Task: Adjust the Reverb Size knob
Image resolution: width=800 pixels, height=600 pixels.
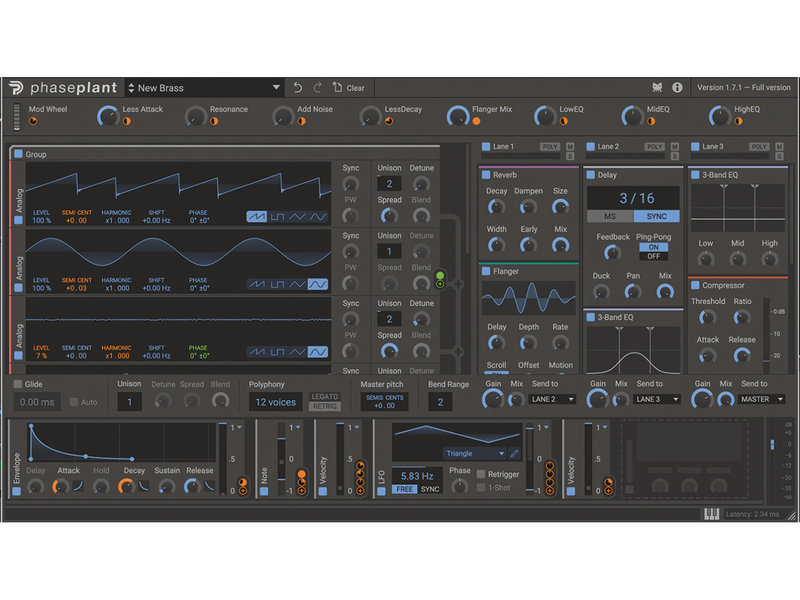Action: click(x=560, y=207)
